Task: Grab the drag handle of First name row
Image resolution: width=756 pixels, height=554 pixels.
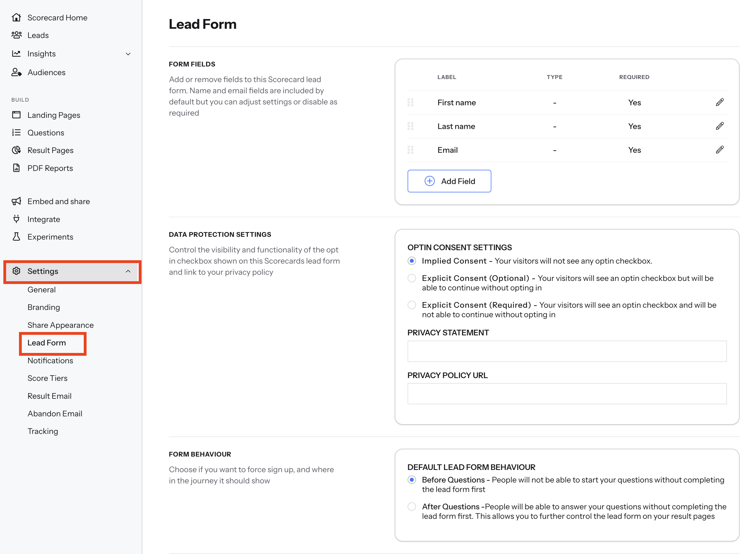Action: tap(410, 102)
